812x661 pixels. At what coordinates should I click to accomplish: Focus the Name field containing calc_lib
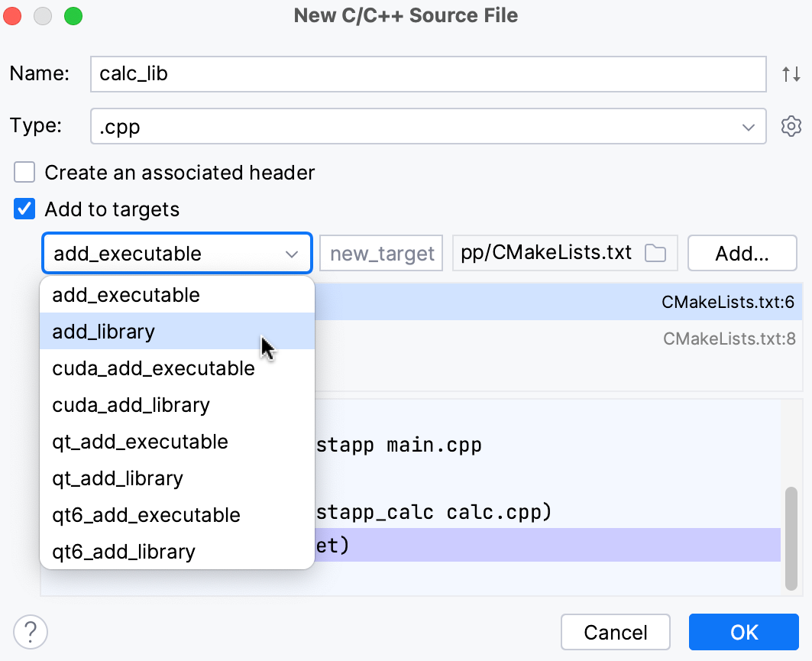(x=428, y=74)
